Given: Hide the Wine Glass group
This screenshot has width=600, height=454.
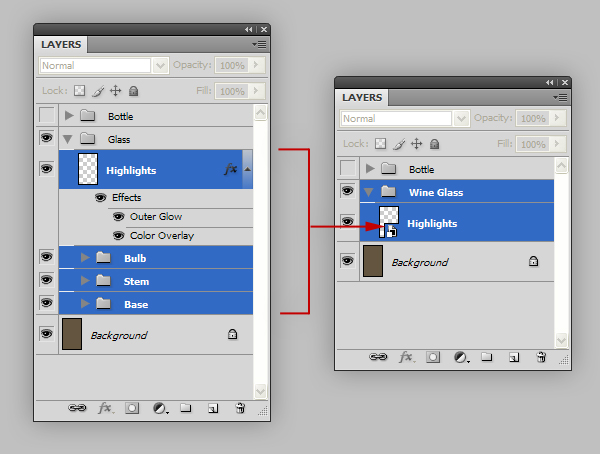Looking at the screenshot, I should (x=347, y=191).
